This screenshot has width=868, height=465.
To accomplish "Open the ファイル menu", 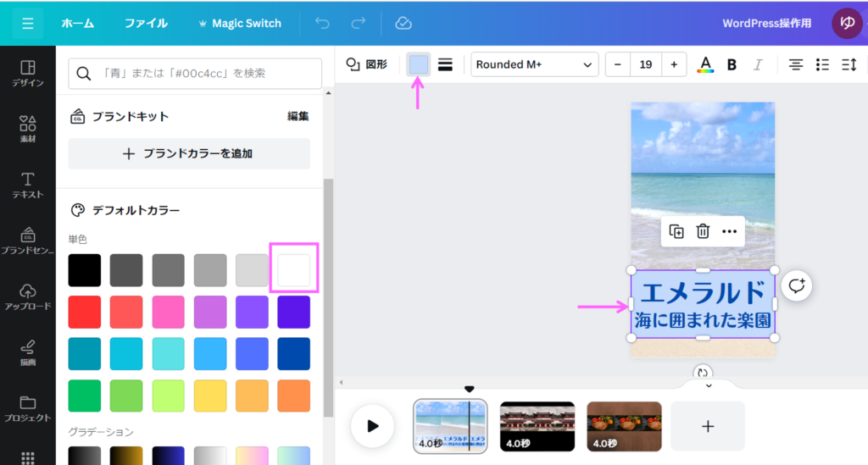I will [146, 23].
